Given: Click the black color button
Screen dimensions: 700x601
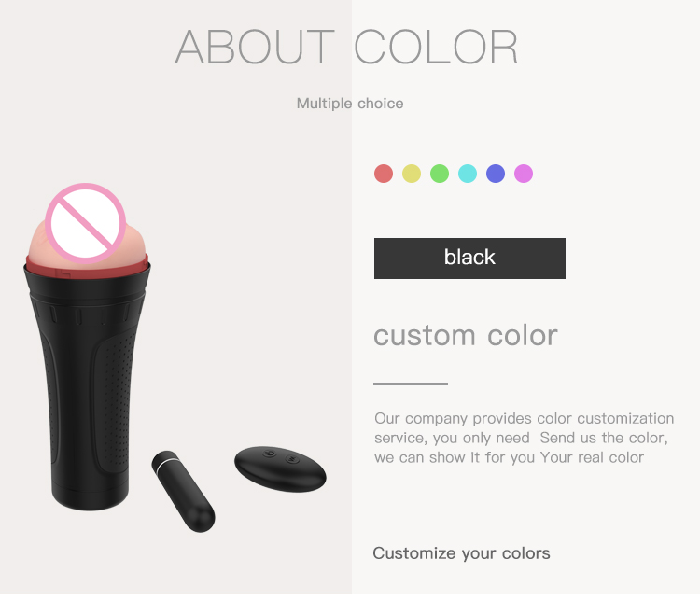Looking at the screenshot, I should [x=469, y=259].
